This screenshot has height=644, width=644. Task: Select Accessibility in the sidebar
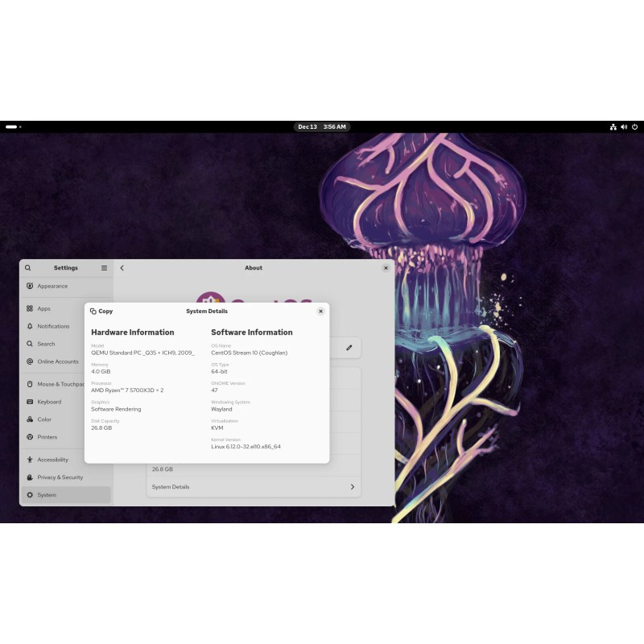tap(52, 460)
